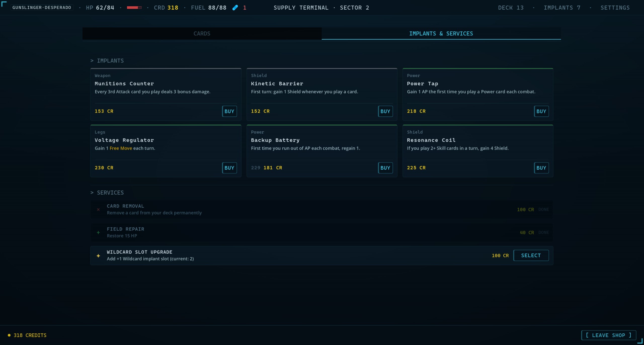Screen dimensions: 644x345
Task: Select the Implants & Services tab
Action: point(441,33)
